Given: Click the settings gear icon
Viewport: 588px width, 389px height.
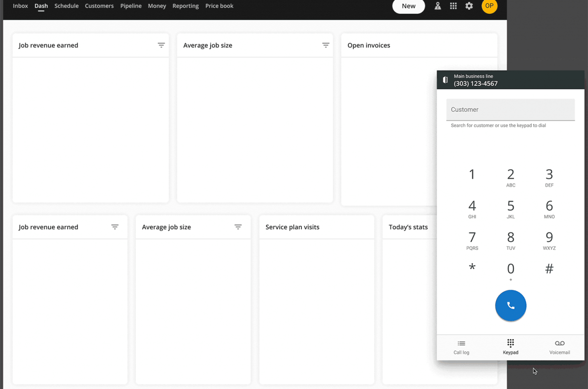Looking at the screenshot, I should click(x=469, y=6).
